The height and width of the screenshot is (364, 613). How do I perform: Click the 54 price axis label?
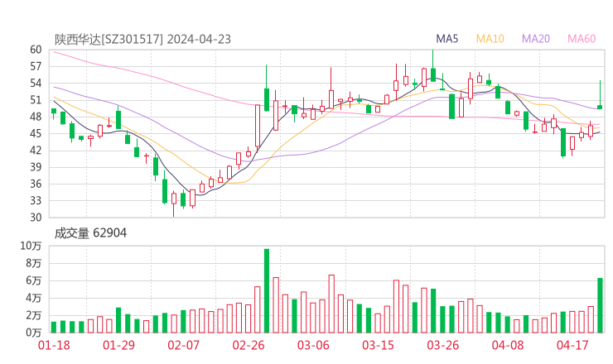pos(36,84)
